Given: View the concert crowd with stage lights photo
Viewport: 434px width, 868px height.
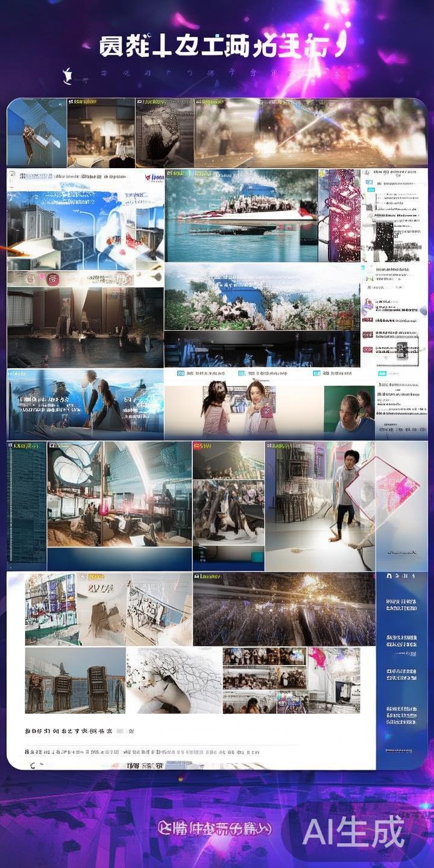Looking at the screenshot, I should pyautogui.click(x=283, y=610).
